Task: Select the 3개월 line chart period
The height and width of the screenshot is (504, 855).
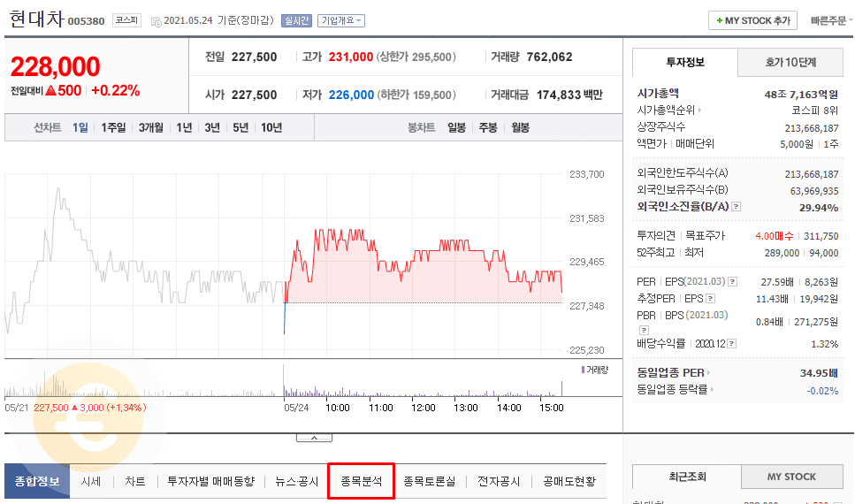Action: pos(150,127)
